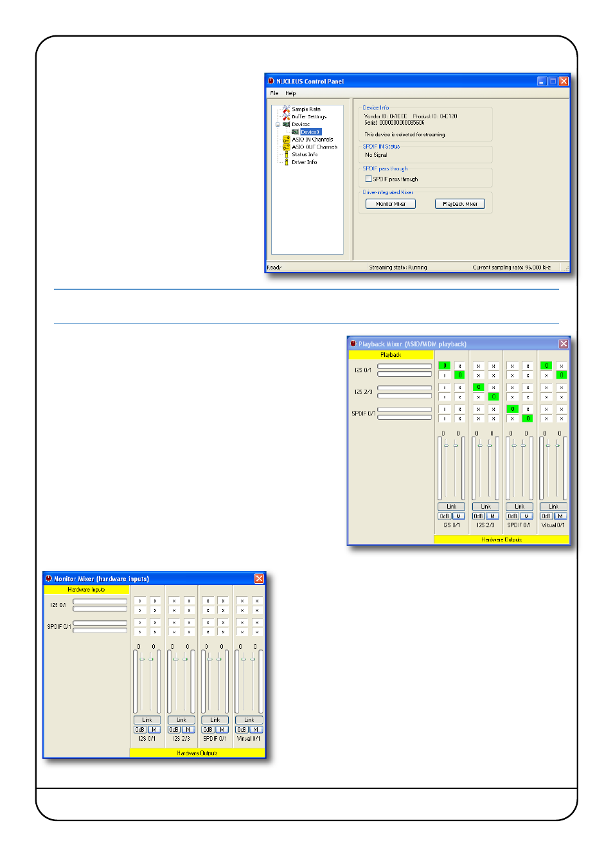Click Link under Monitor Mixer Virtual 0/1

(249, 720)
